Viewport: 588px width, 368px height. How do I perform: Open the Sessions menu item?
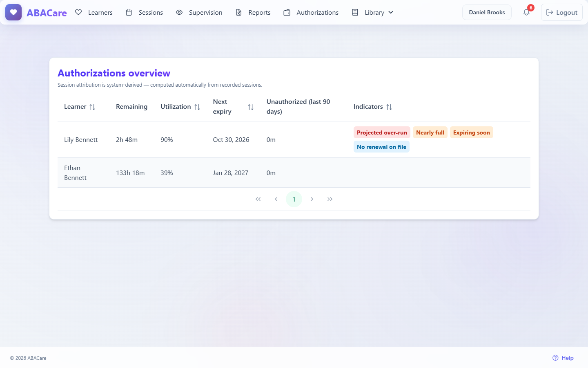(144, 12)
